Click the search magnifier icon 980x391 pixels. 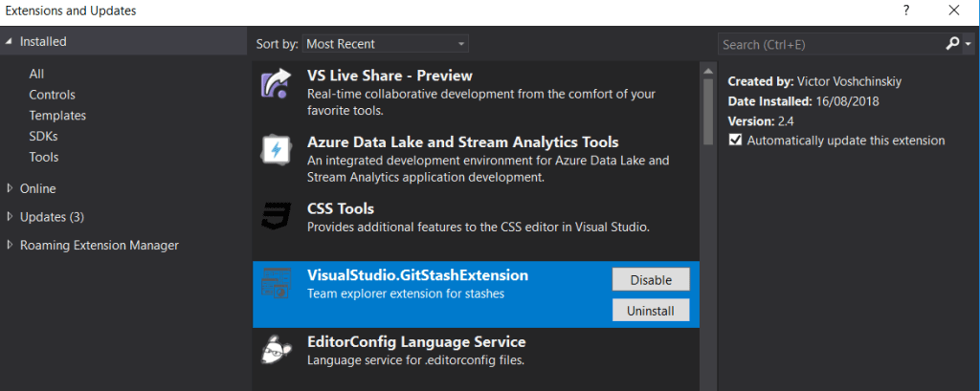[952, 44]
